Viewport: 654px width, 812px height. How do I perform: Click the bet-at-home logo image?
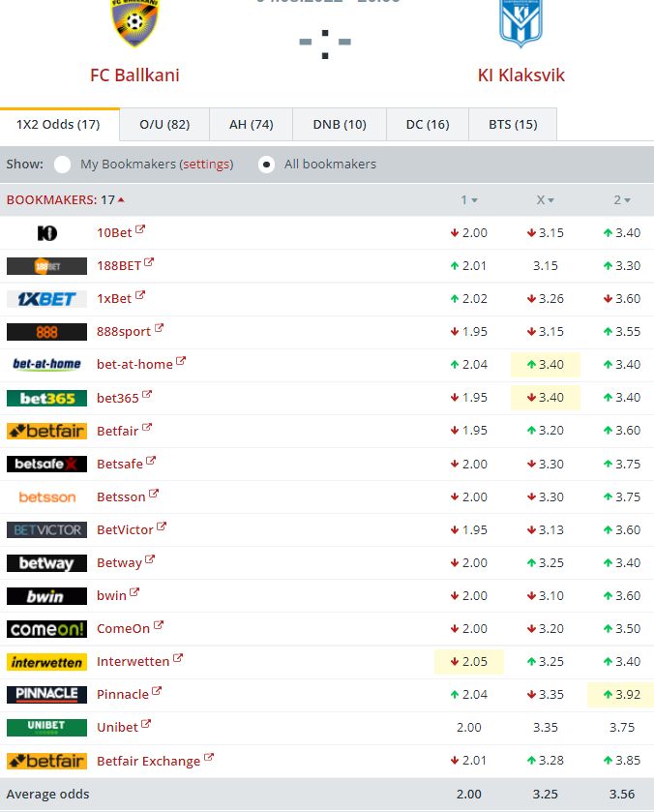point(46,365)
